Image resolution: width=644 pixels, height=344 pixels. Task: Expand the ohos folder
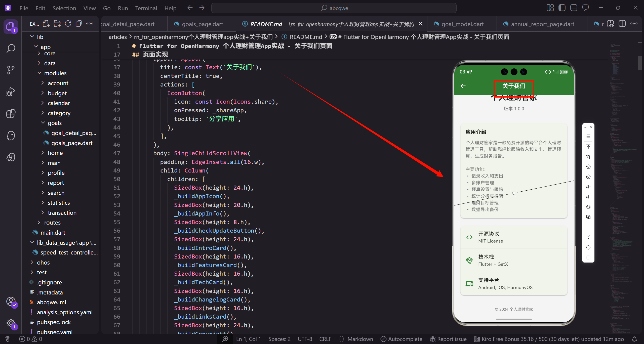click(x=43, y=263)
